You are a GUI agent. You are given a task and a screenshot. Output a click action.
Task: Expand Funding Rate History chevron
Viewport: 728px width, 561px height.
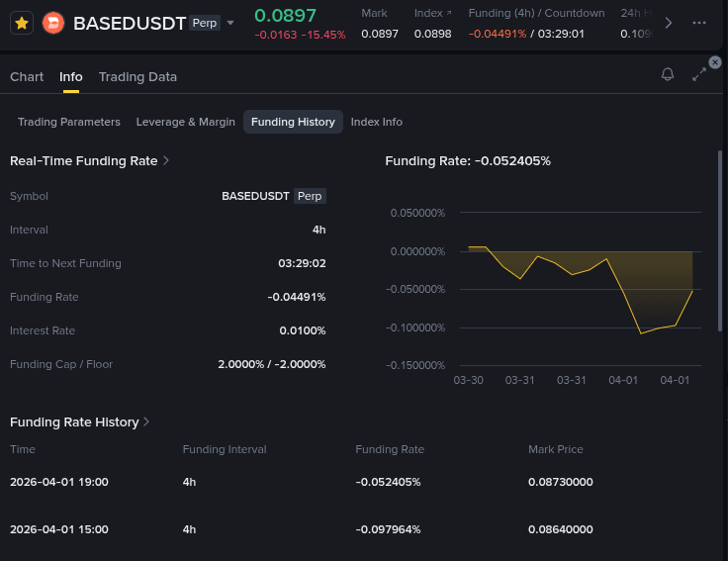(146, 421)
